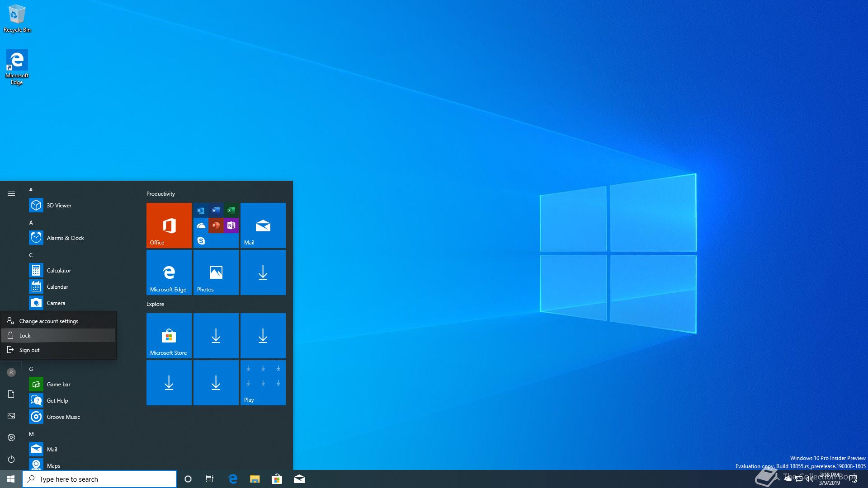Click the Power button in Start

pyautogui.click(x=11, y=459)
